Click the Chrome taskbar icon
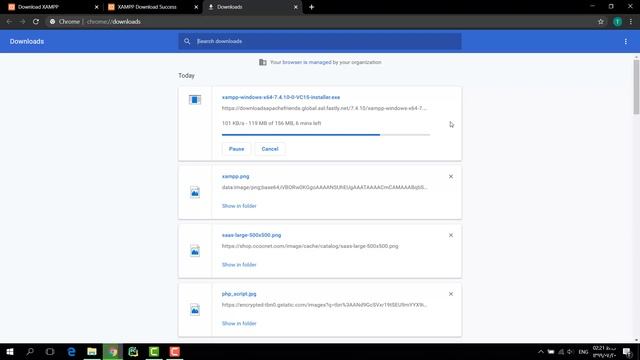 113,351
